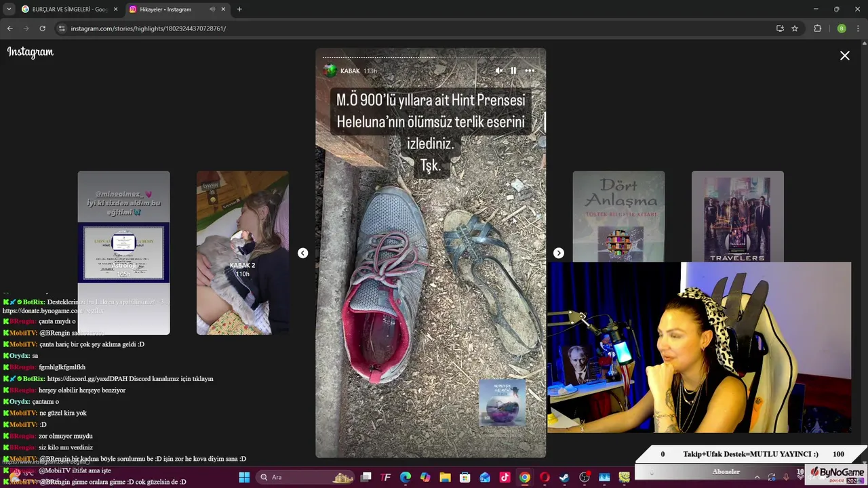Open Steam from taskbar
Viewport: 868px width, 488px height.
[564, 478]
